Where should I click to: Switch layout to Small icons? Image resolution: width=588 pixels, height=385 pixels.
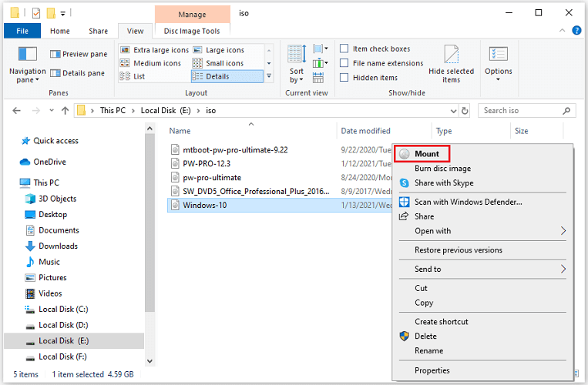click(218, 63)
